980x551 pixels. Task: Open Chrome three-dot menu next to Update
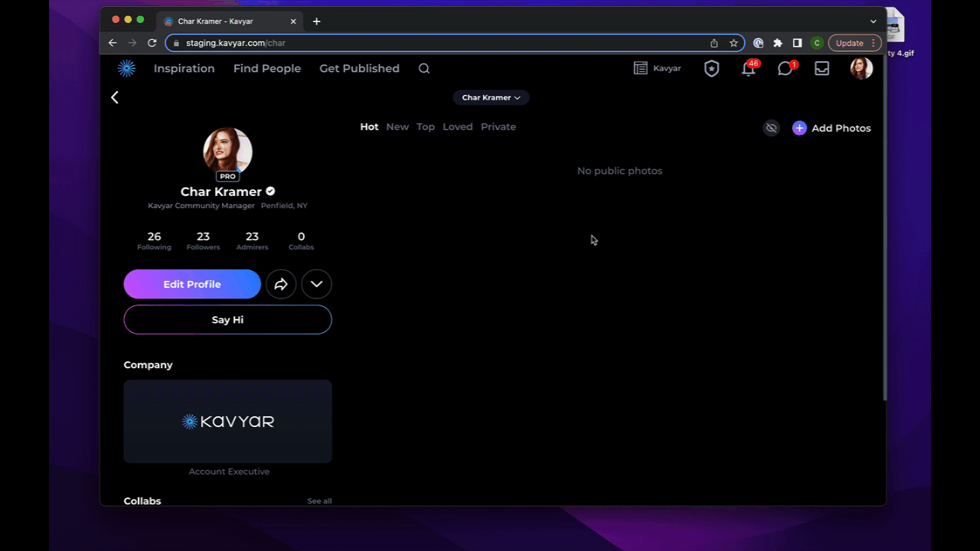click(874, 43)
